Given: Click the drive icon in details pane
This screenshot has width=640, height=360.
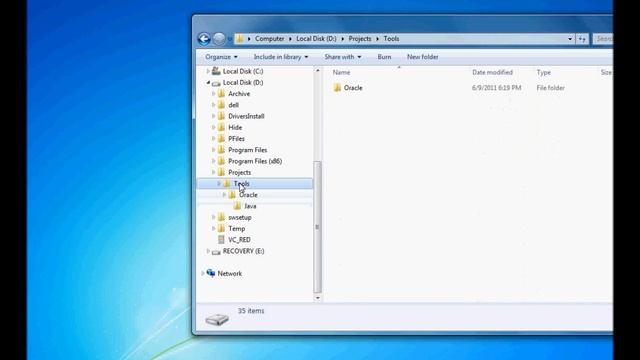Looking at the screenshot, I should tap(217, 319).
